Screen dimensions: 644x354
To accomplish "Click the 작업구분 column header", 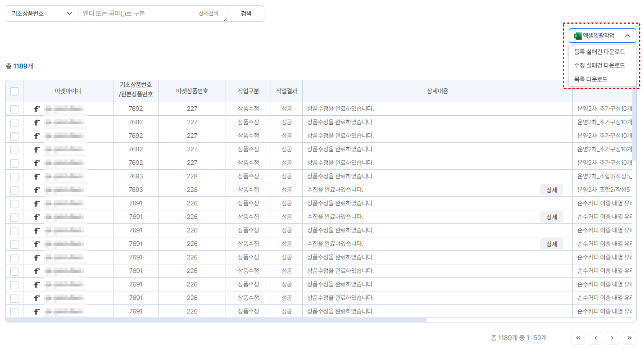I will (x=248, y=91).
